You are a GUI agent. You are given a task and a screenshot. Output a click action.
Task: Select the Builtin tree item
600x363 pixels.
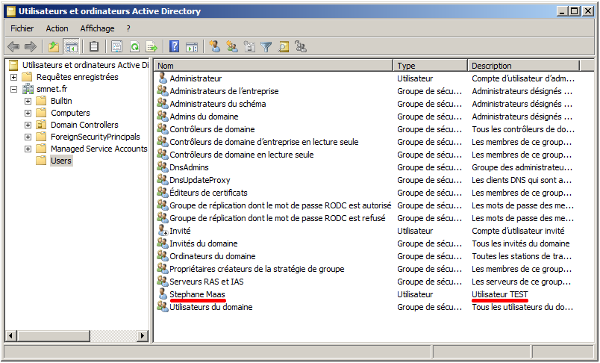pyautogui.click(x=61, y=101)
